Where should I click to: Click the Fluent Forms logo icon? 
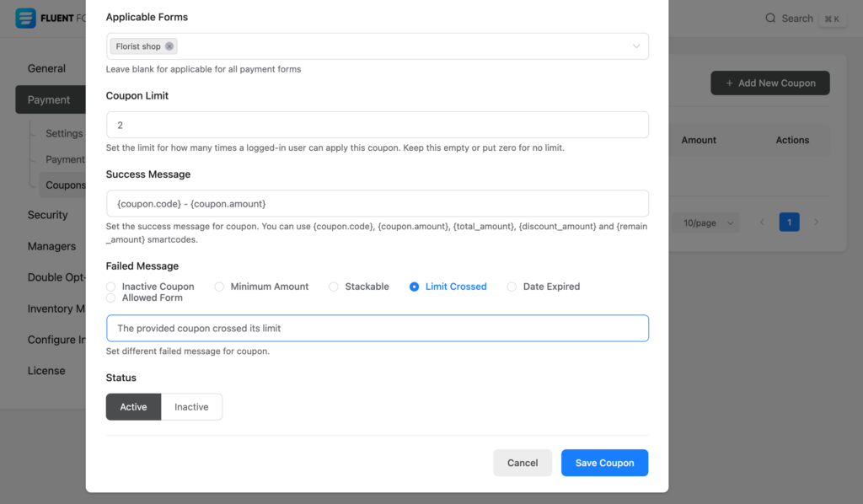click(x=25, y=19)
